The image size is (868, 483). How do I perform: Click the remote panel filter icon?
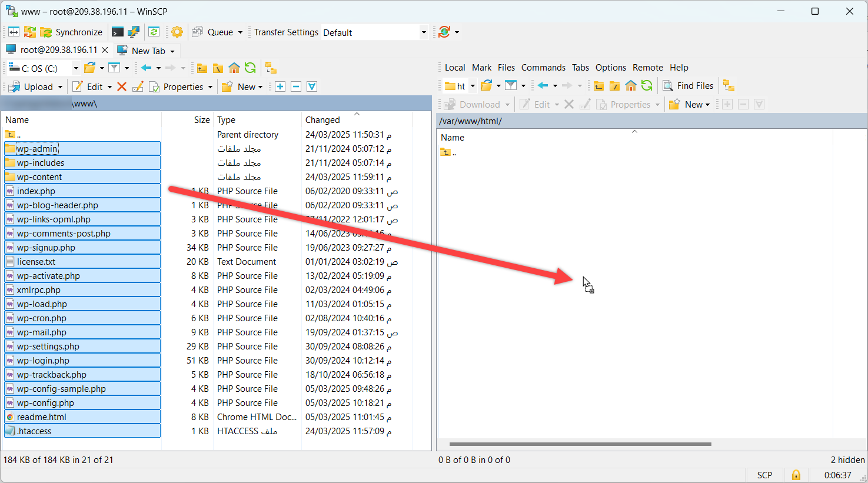(x=511, y=85)
